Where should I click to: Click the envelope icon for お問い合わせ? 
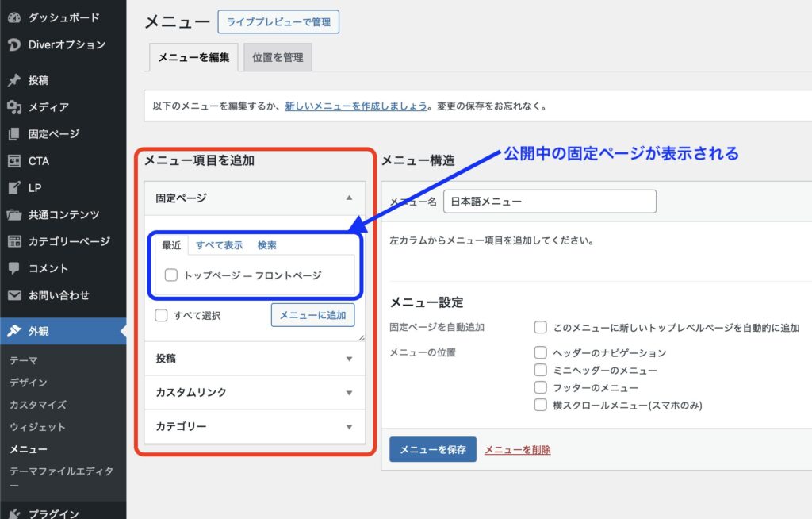[x=13, y=295]
